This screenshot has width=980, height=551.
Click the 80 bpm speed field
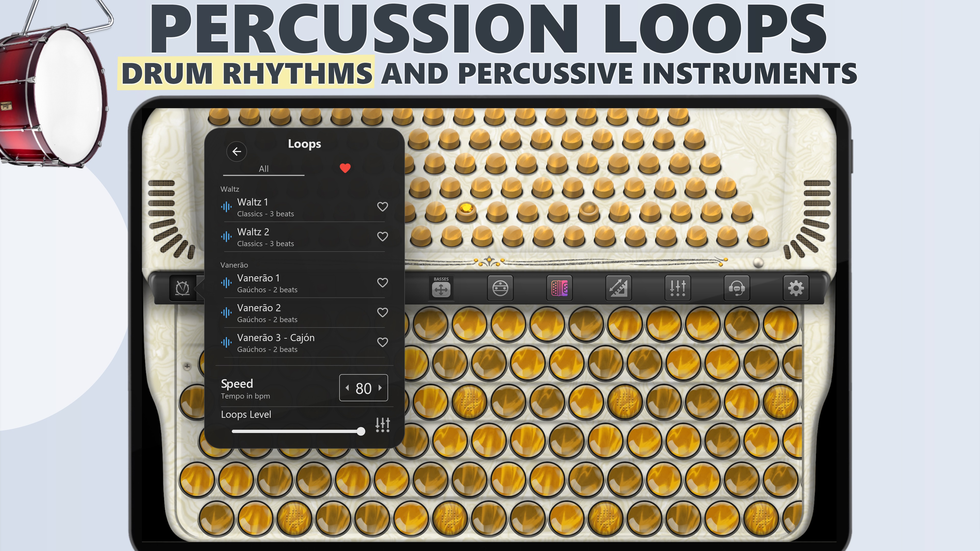(x=363, y=388)
